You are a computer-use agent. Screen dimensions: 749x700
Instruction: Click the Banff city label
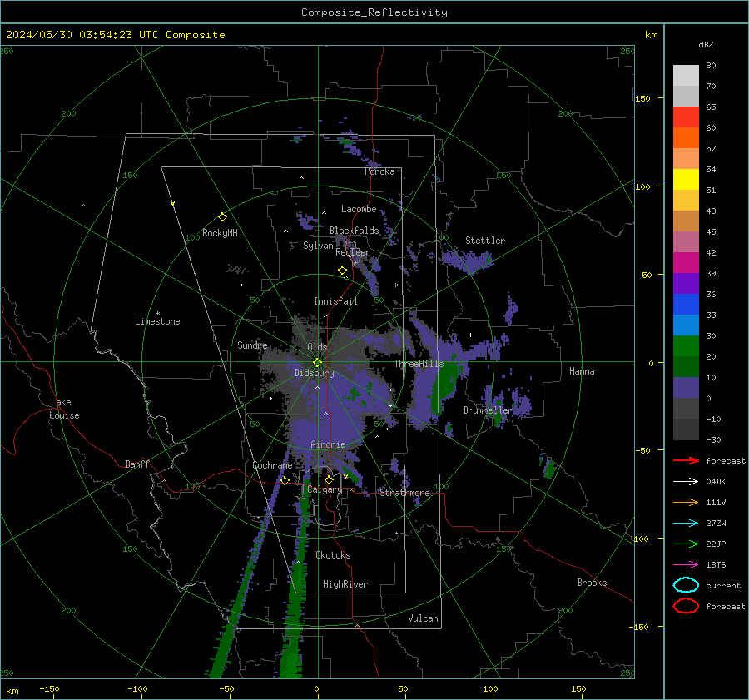tap(137, 464)
